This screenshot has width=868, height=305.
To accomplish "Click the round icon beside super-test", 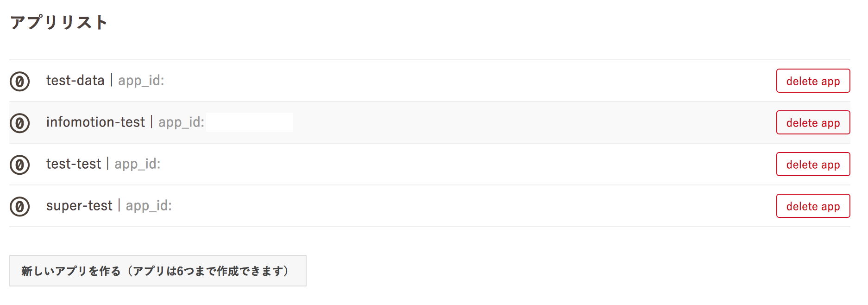I will 19,207.
